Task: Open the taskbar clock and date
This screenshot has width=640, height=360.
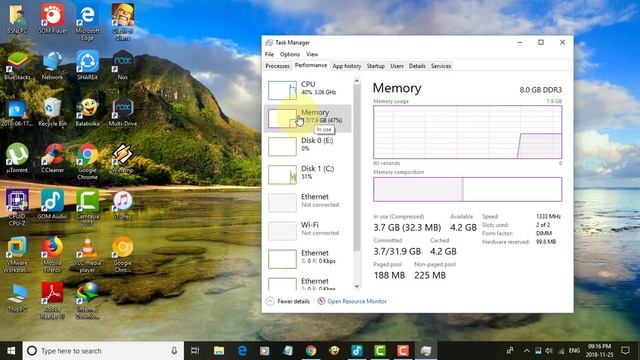Action: [x=600, y=351]
